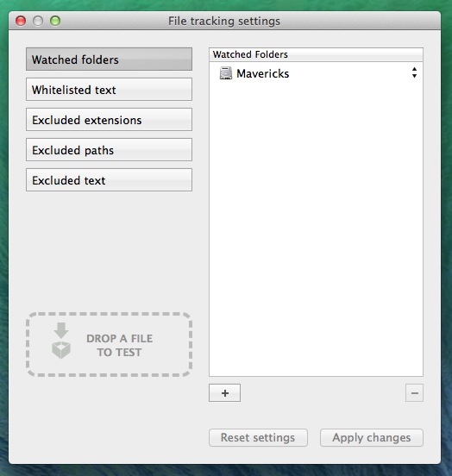Click the File tracking settings title bar
This screenshot has width=452, height=476.
224,21
